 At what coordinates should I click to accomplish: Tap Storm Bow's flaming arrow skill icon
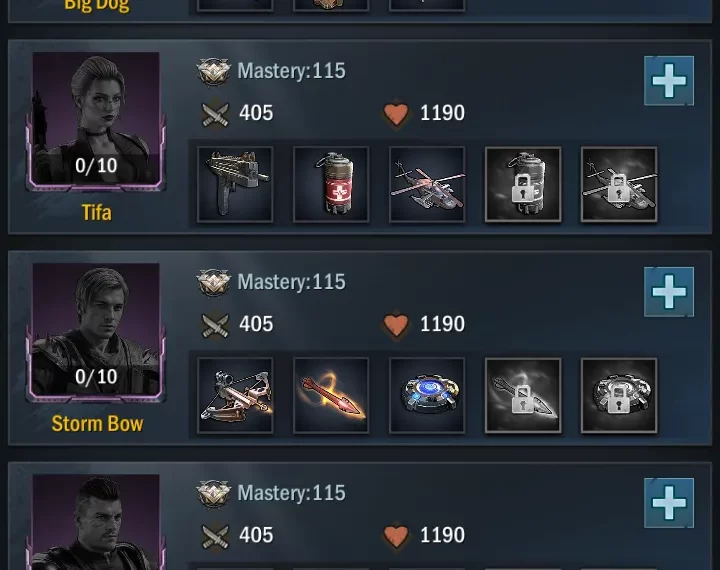click(x=331, y=395)
